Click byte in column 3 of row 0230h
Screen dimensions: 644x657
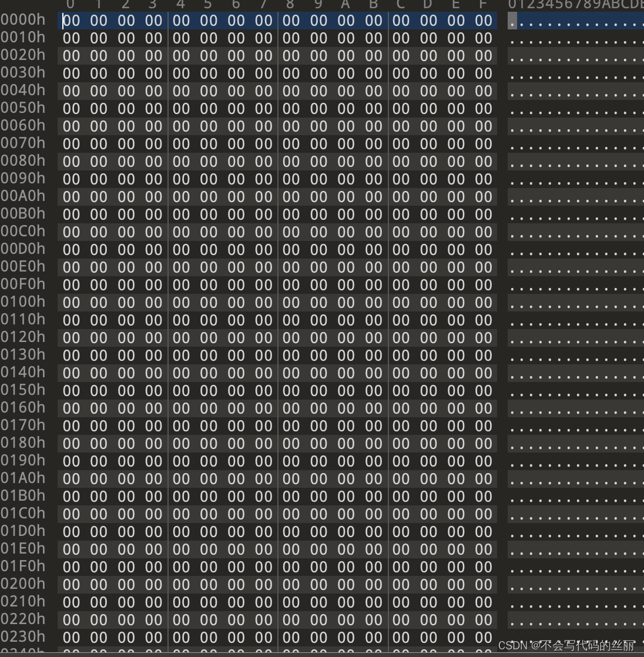tap(153, 638)
